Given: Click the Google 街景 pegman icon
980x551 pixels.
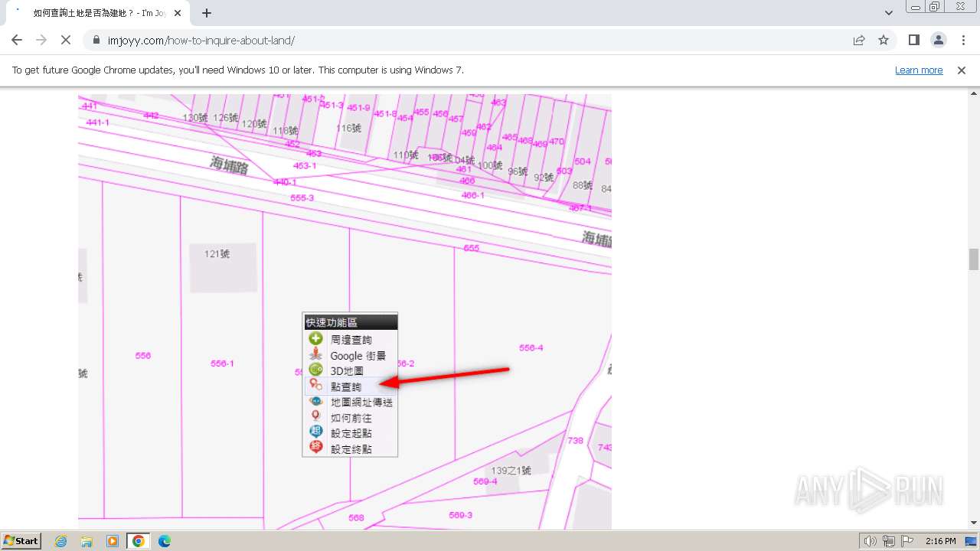Looking at the screenshot, I should 315,355.
